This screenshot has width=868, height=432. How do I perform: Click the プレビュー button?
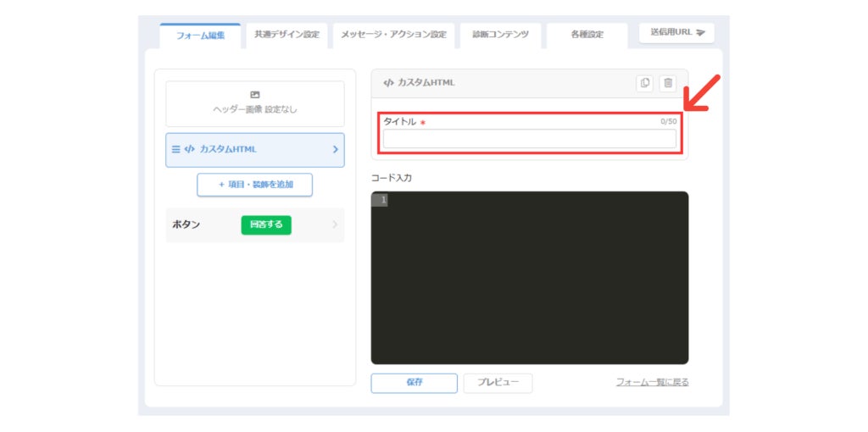click(x=498, y=383)
